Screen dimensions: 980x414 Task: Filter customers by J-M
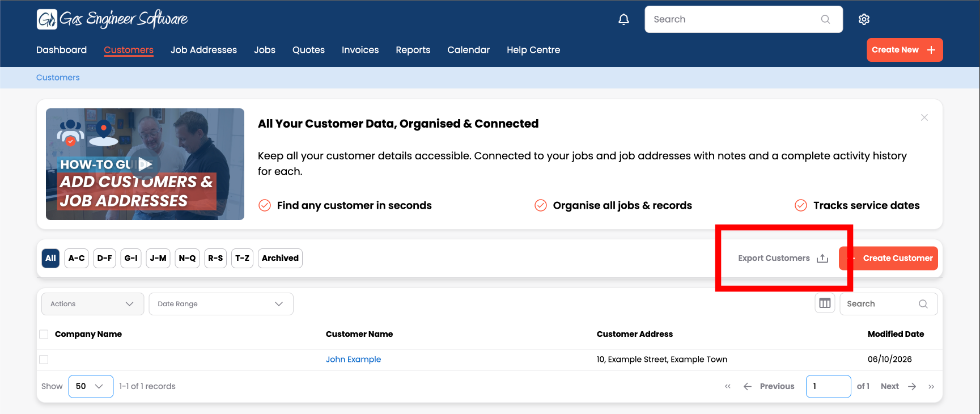(x=158, y=258)
